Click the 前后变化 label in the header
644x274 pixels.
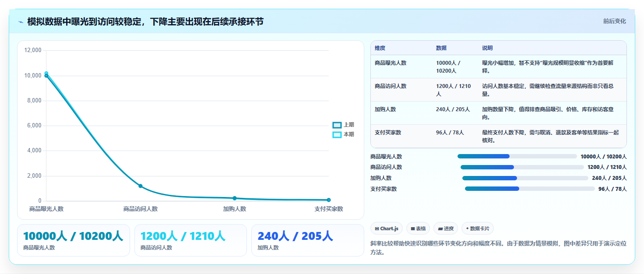614,21
